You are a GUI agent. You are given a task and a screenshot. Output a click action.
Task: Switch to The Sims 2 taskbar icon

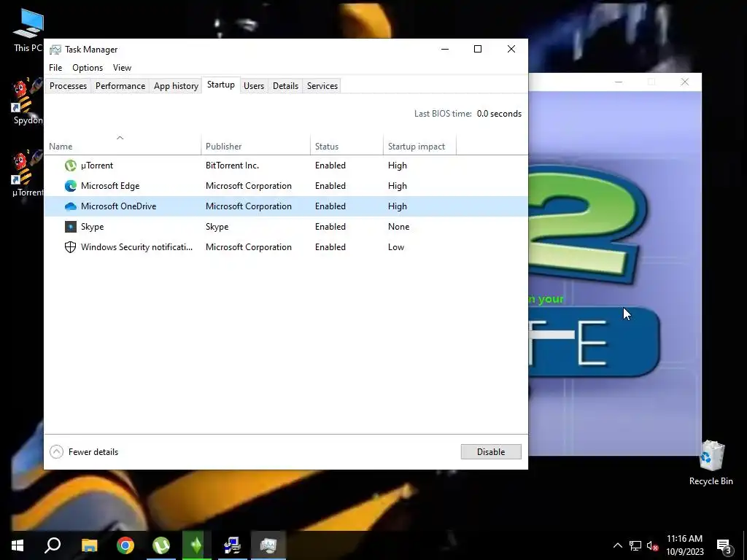[x=197, y=545]
